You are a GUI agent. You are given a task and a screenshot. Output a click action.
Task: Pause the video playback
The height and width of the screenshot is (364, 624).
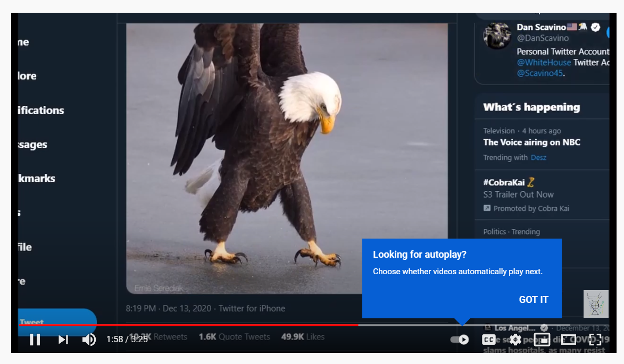tap(35, 340)
